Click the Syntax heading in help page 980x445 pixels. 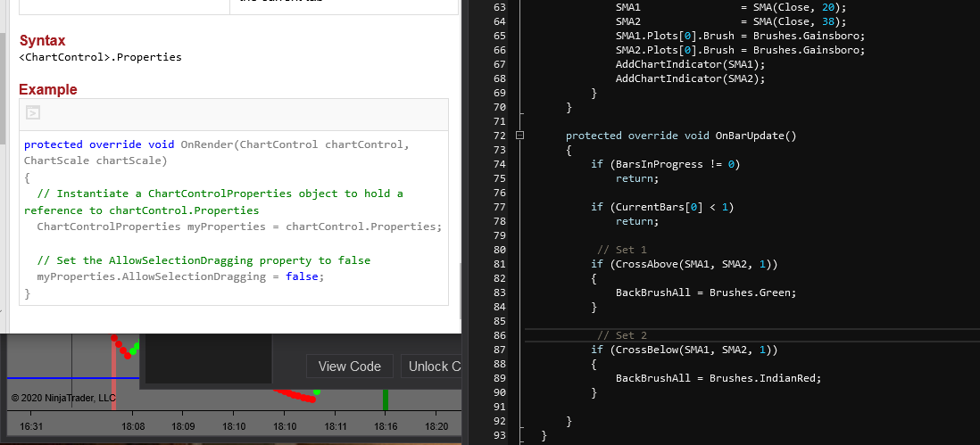[43, 40]
